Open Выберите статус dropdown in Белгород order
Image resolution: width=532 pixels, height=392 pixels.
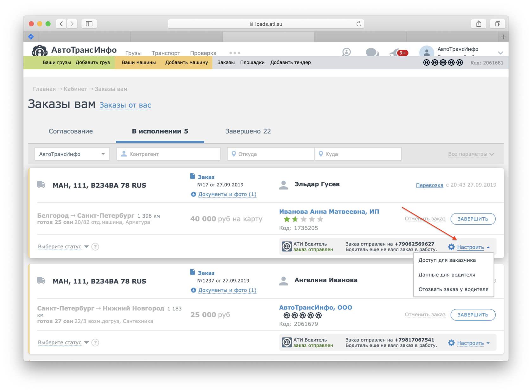click(63, 247)
